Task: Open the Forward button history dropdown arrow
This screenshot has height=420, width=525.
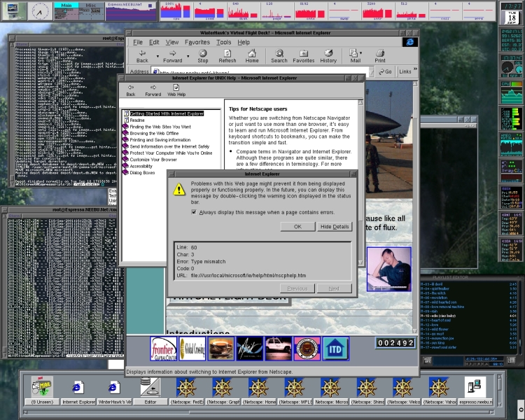Action: point(188,56)
